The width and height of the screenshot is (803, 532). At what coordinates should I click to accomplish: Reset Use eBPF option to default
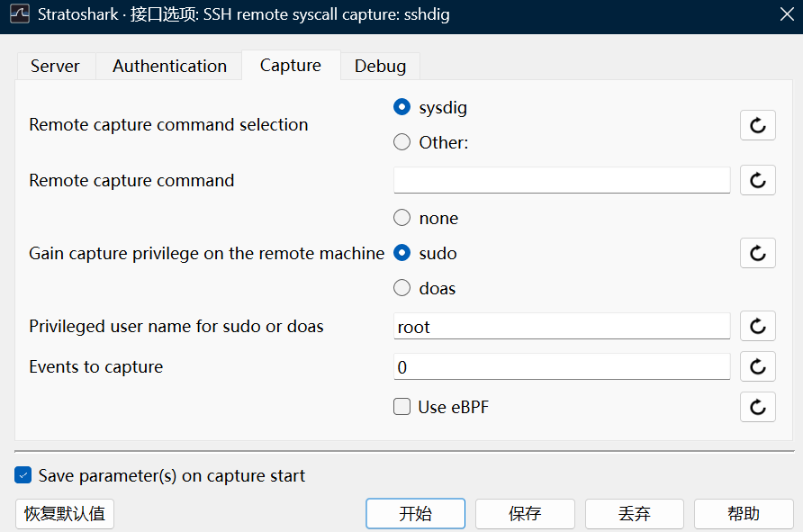[x=757, y=407]
